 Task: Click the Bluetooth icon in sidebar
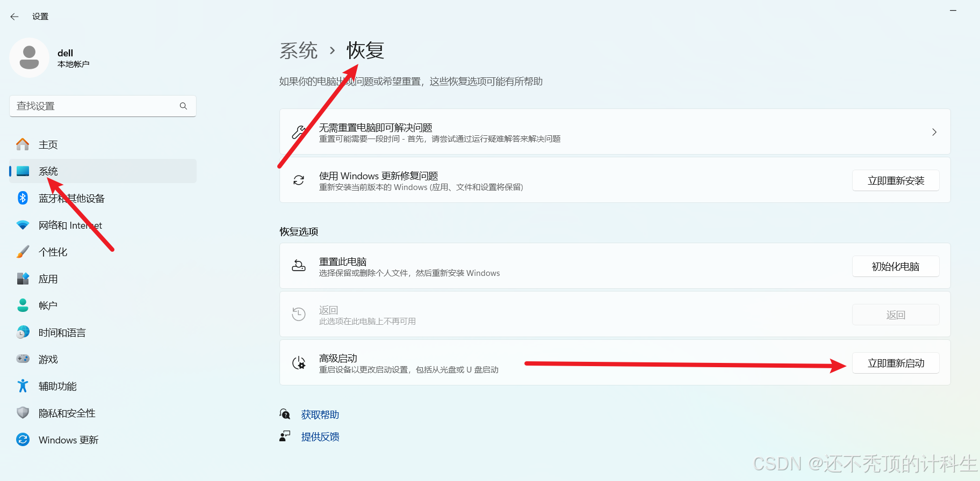(23, 198)
